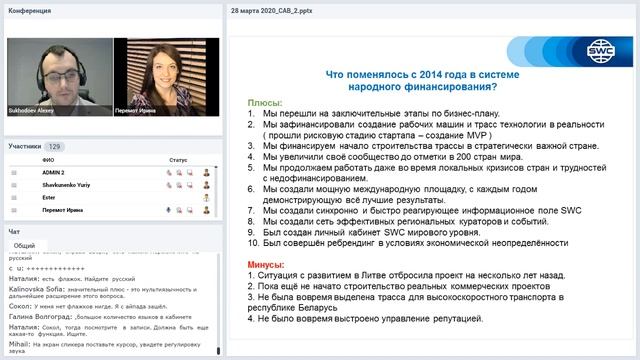Click Ester's user avatar icon
The width and height of the screenshot is (640, 360).
[207, 198]
